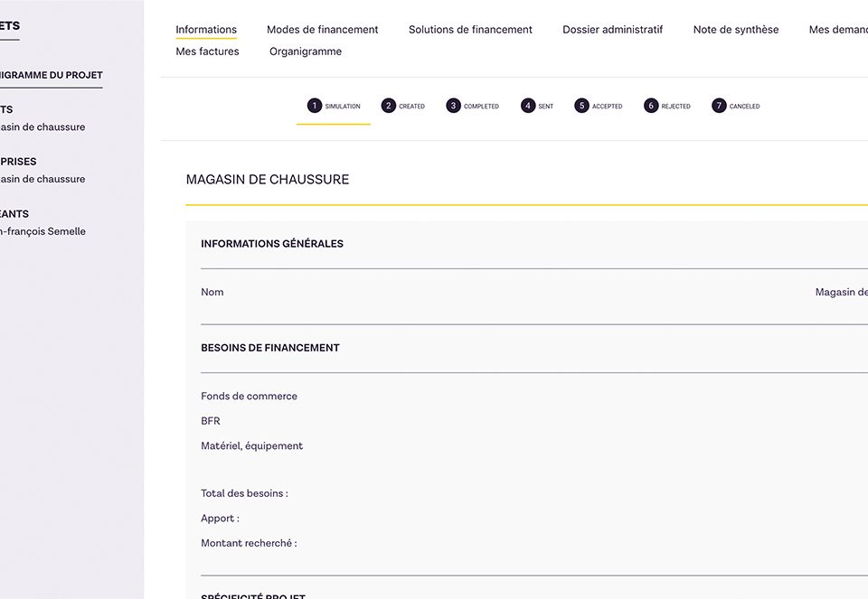Viewport: 868px width, 599px height.
Task: Select step 6 Rejected circle icon
Action: pyautogui.click(x=651, y=106)
